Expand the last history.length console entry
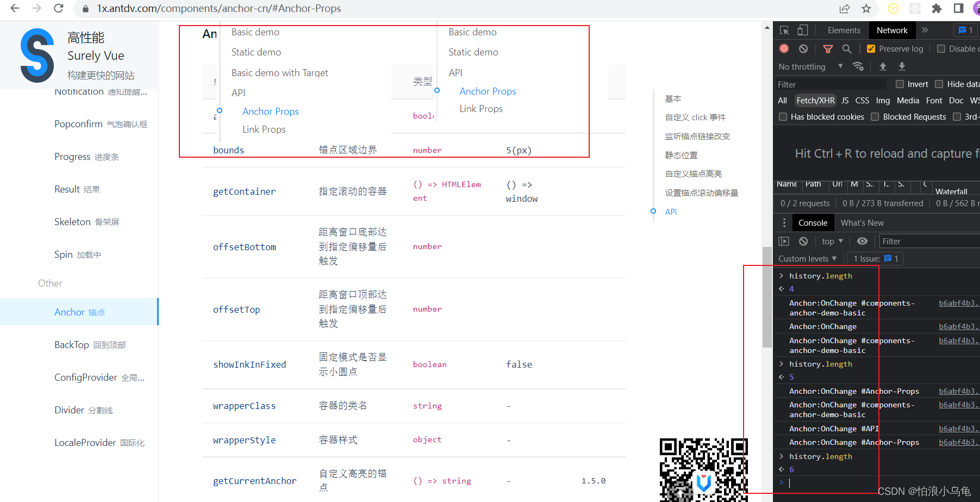 pyautogui.click(x=781, y=456)
